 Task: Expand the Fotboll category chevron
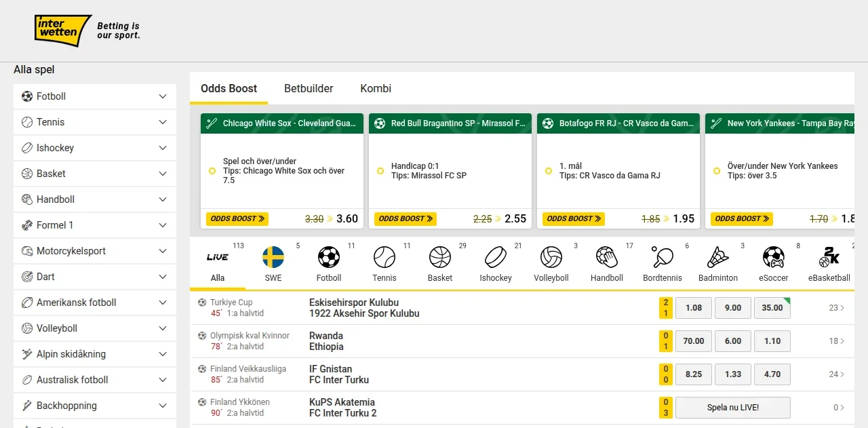(x=163, y=96)
